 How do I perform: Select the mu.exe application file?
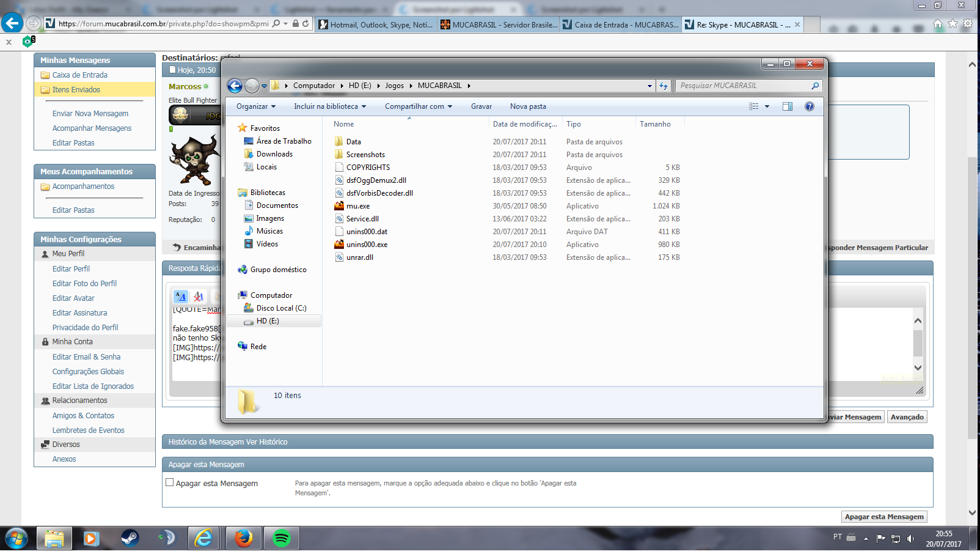point(357,206)
